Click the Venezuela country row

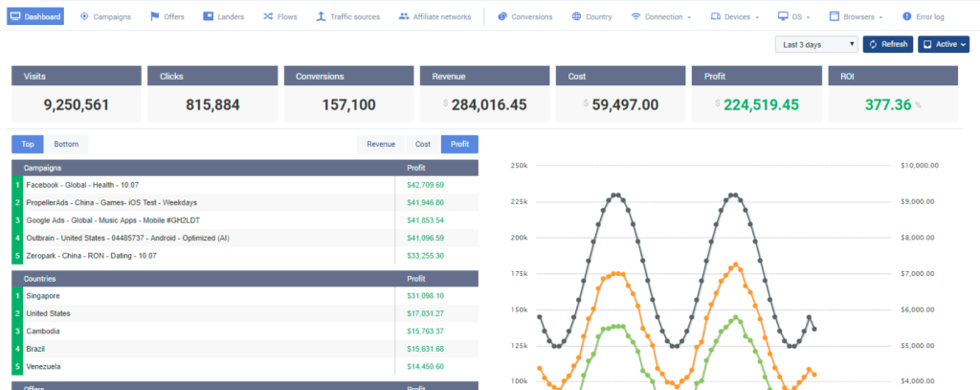coord(245,366)
